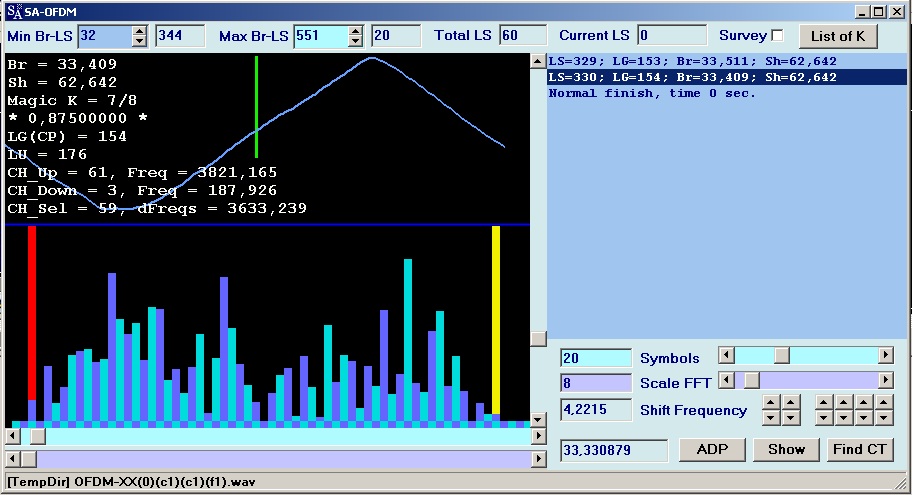Click the Shift Frequency field showing 4,2215
The image size is (912, 495).
tap(596, 409)
